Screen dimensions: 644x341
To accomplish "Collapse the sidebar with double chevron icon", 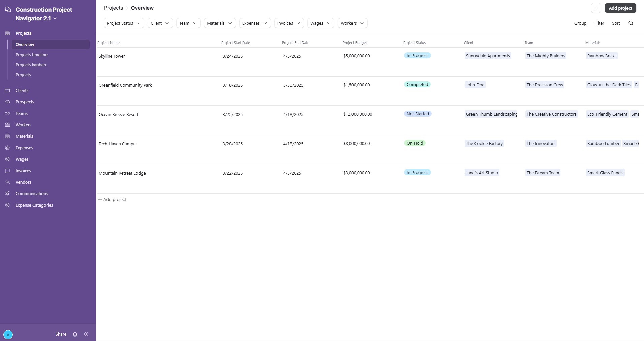I will pos(86,334).
